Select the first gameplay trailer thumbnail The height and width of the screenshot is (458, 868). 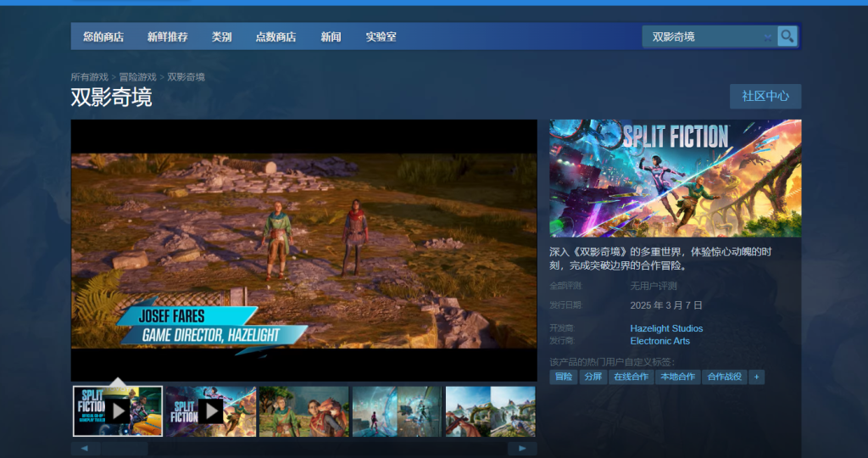pyautogui.click(x=118, y=411)
